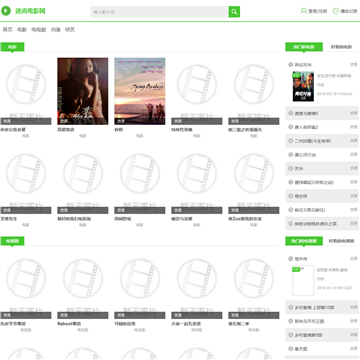Click the green search magnifier button
360x360 pixels.
(x=234, y=12)
